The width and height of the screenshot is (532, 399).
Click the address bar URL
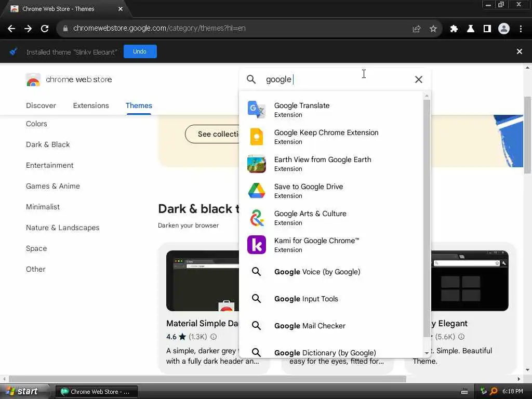point(159,29)
